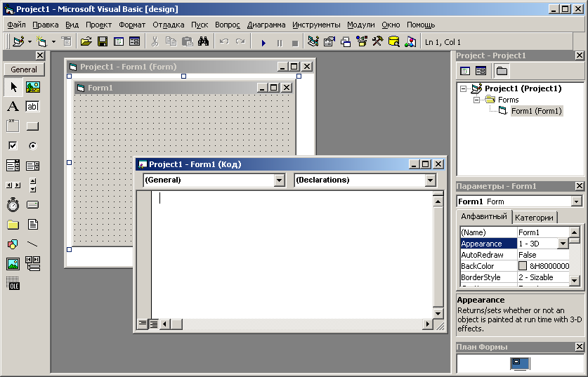The image size is (588, 377).
Task: Open Object Browser from the toolbar
Action: point(362,41)
